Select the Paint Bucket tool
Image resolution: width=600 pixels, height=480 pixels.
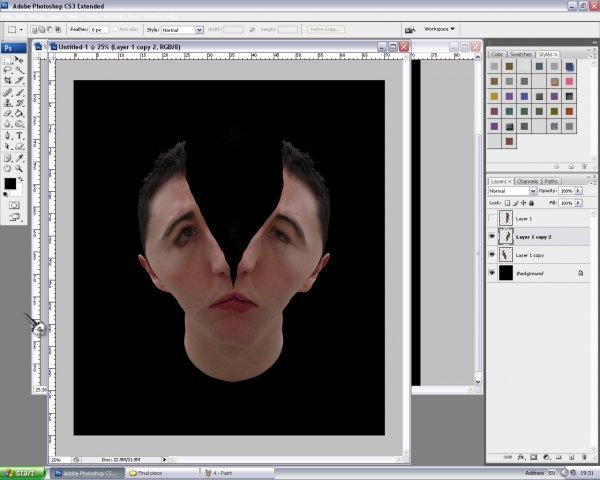tap(19, 113)
